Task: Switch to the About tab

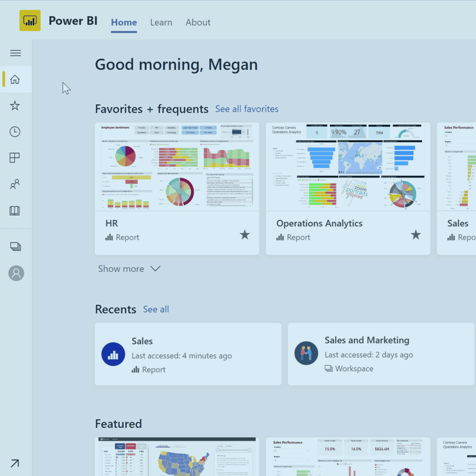Action: [198, 22]
